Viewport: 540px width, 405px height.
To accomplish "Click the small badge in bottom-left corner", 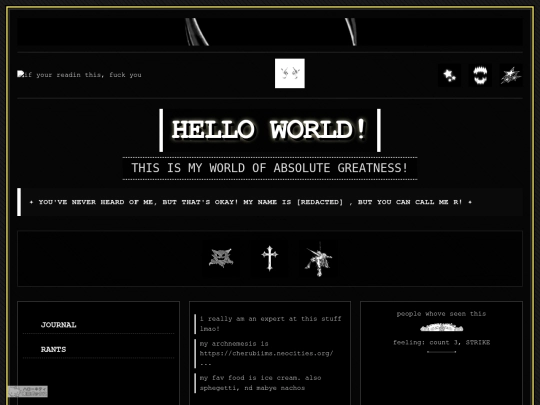I will click(x=28, y=391).
